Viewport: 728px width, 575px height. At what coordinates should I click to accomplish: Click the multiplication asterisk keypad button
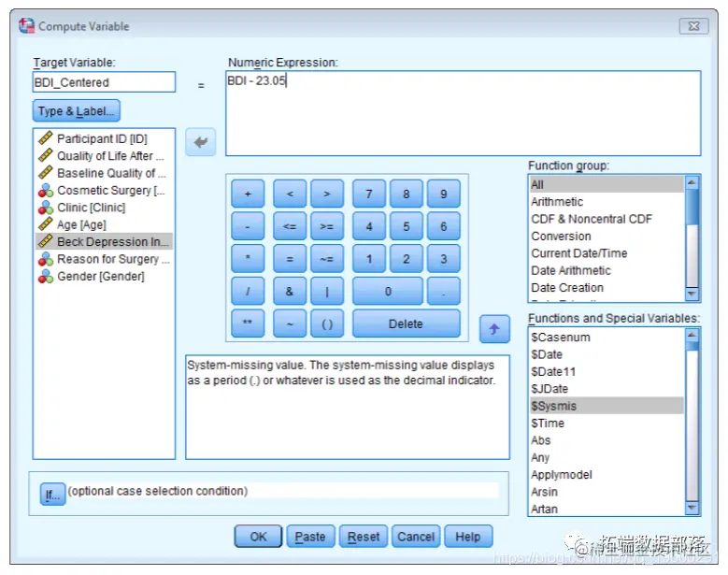click(248, 259)
